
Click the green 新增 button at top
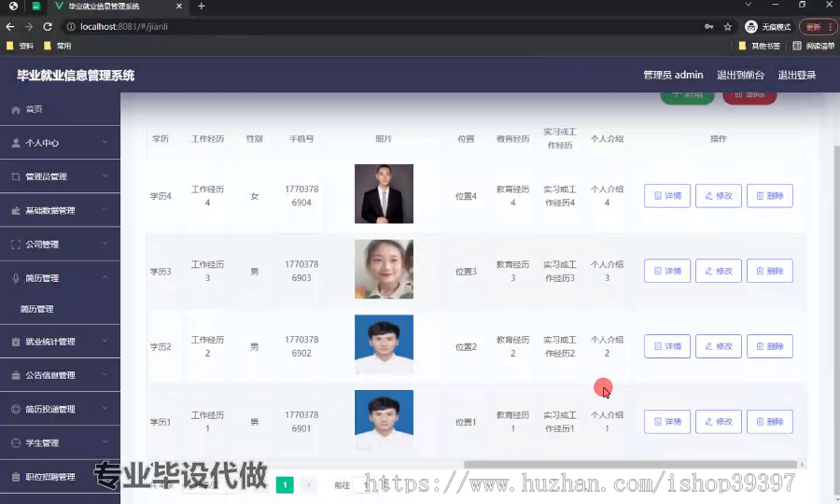pyautogui.click(x=687, y=97)
